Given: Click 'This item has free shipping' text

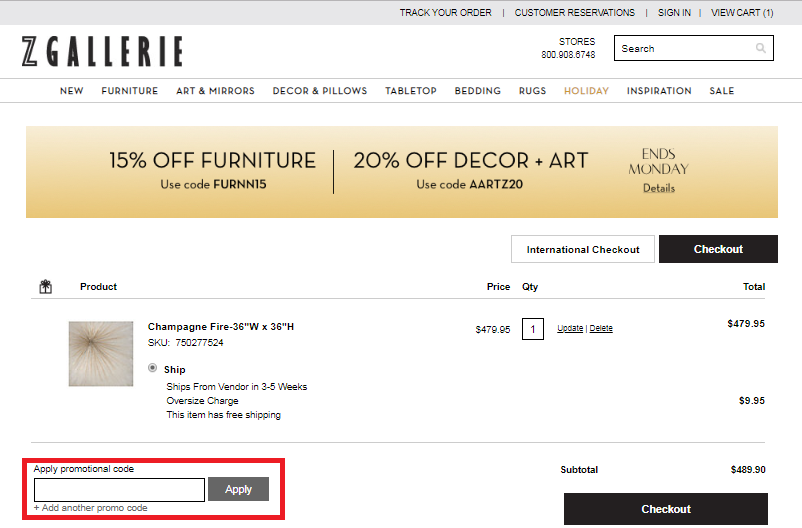Looking at the screenshot, I should coord(224,415).
